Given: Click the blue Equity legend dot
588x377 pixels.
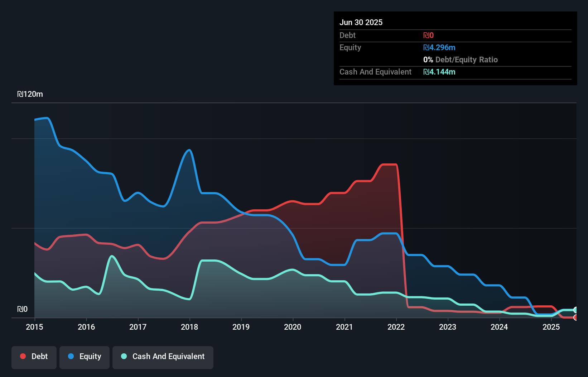Looking at the screenshot, I should [x=71, y=356].
